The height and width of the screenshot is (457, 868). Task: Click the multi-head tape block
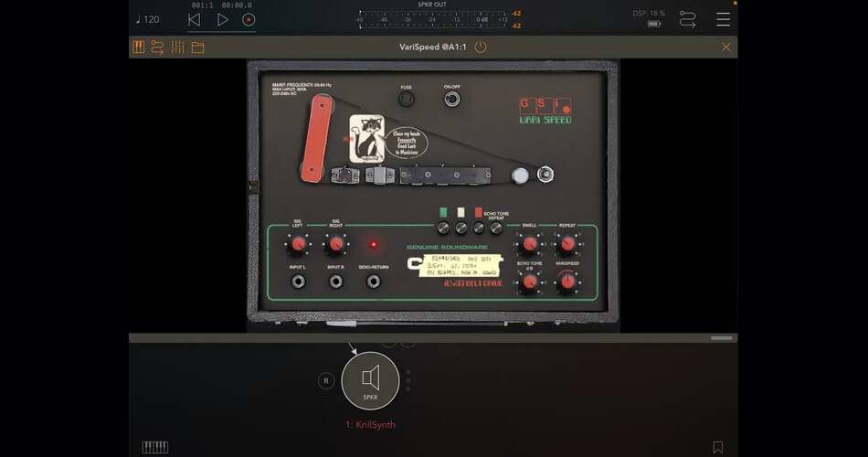(x=445, y=175)
